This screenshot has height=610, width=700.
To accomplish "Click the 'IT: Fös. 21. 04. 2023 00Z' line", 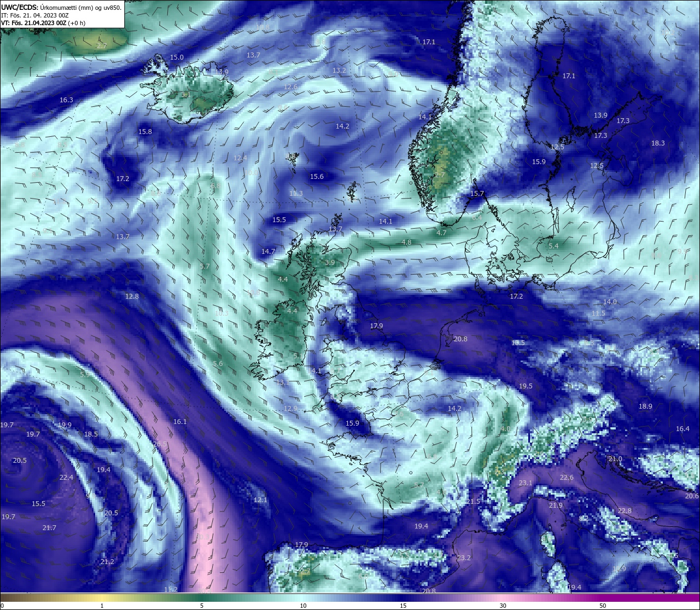I will 35,15.
